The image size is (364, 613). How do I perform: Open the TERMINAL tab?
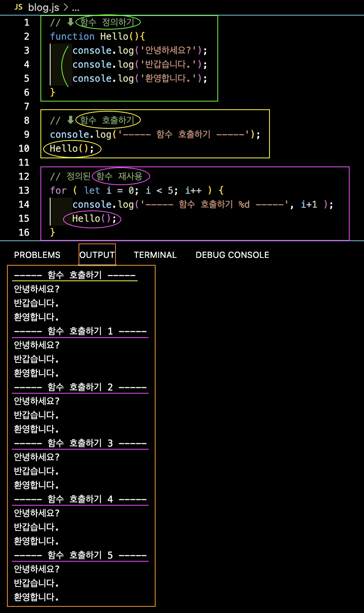[155, 255]
